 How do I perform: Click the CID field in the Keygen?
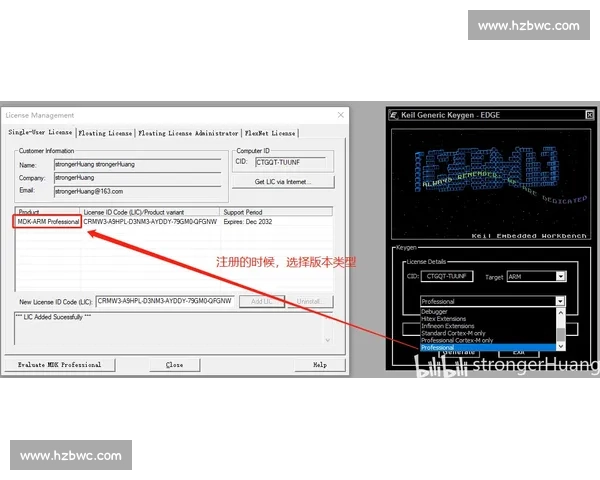click(x=447, y=276)
